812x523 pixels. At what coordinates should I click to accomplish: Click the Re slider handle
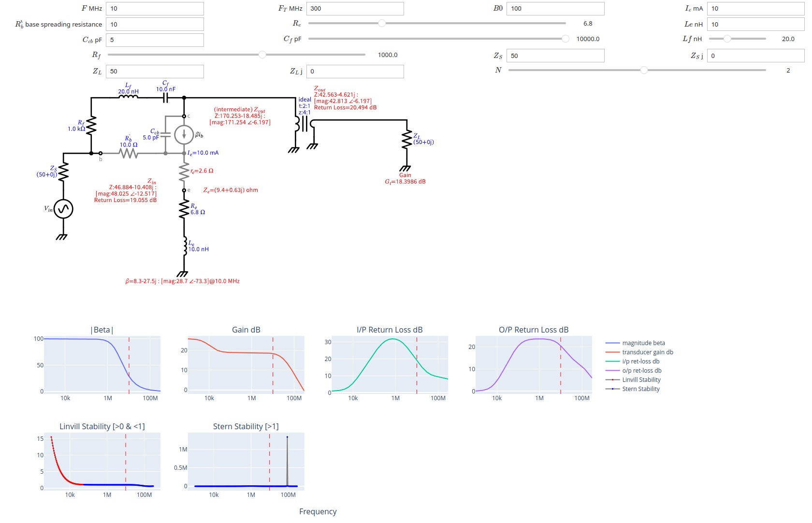click(382, 23)
